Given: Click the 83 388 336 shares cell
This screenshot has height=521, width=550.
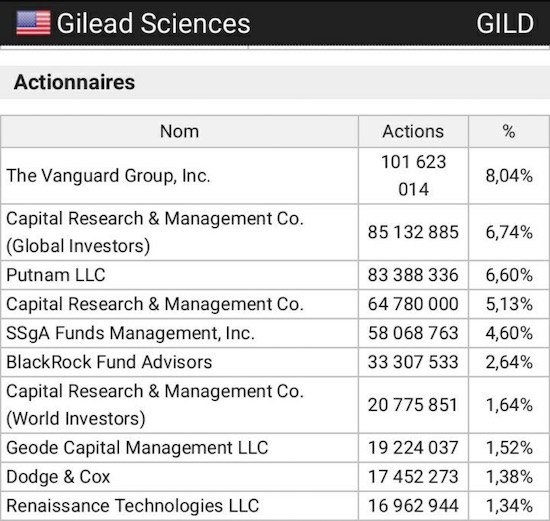Looking at the screenshot, I should point(413,275).
